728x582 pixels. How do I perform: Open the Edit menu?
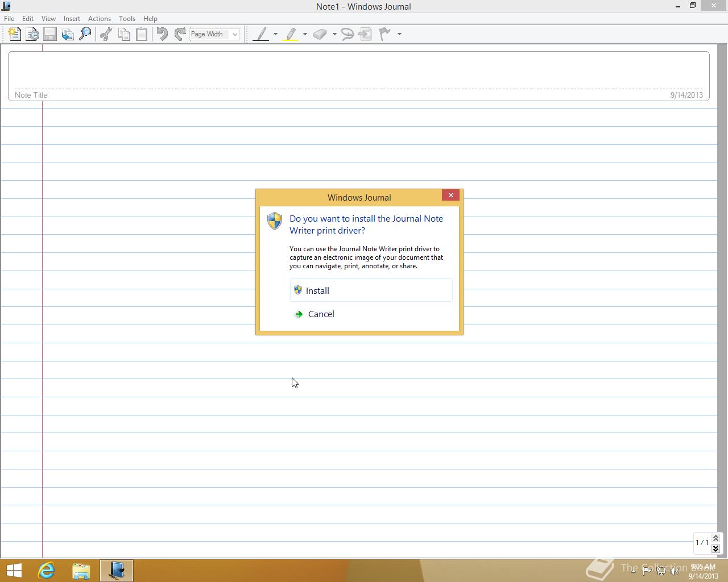(x=28, y=19)
